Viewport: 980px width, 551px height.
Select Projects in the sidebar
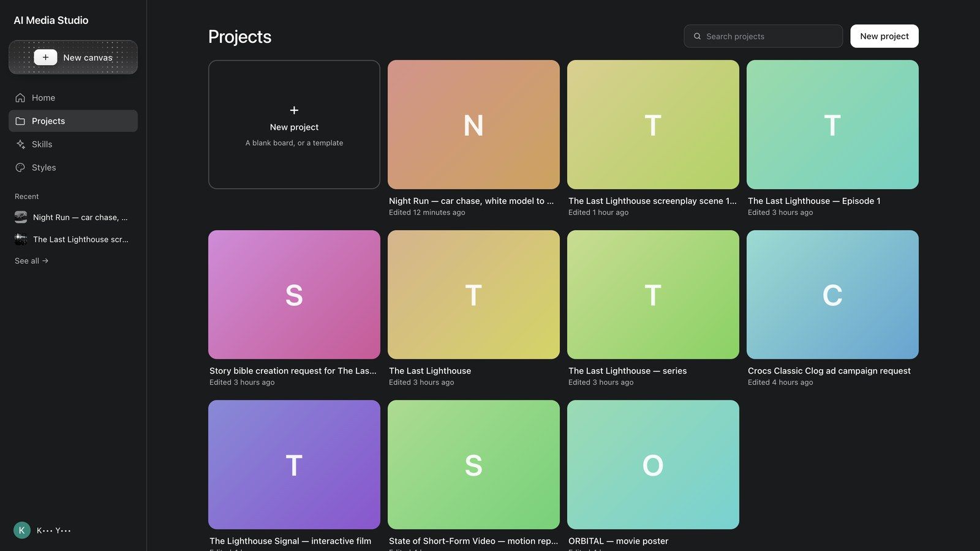[73, 121]
